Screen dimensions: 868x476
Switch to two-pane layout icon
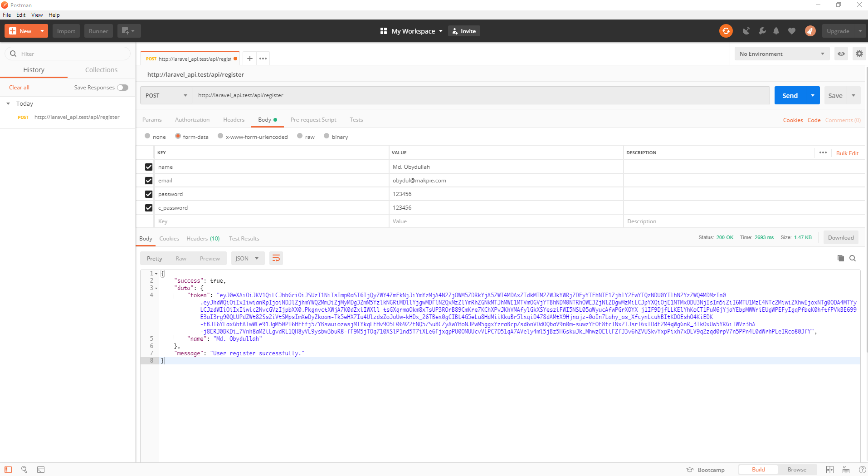(830, 470)
